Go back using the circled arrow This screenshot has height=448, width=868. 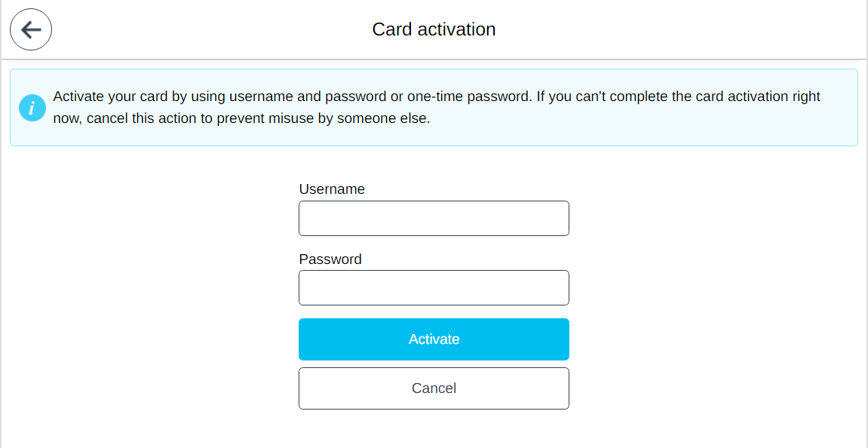coord(31,30)
